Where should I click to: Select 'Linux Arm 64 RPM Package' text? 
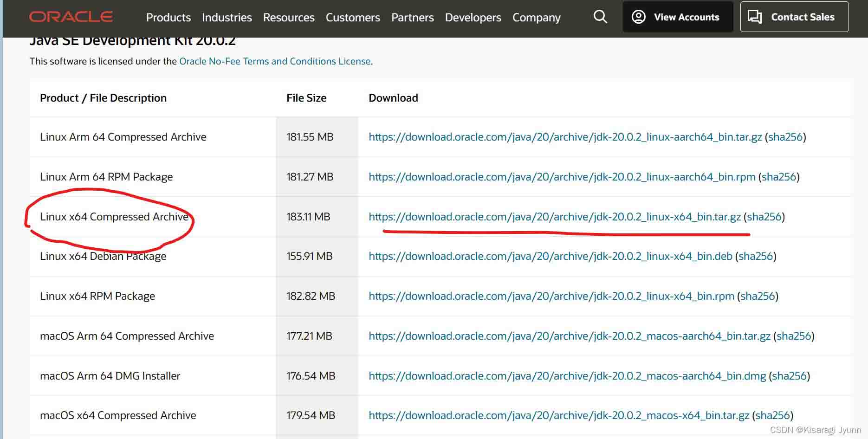pos(106,177)
